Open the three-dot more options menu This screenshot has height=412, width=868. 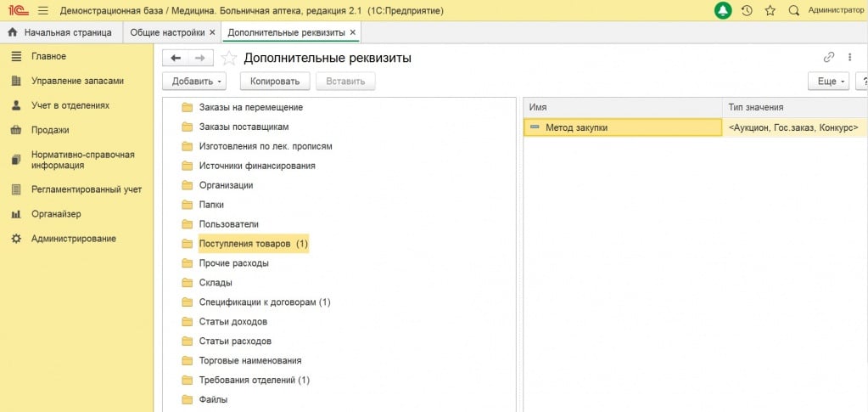click(x=849, y=58)
